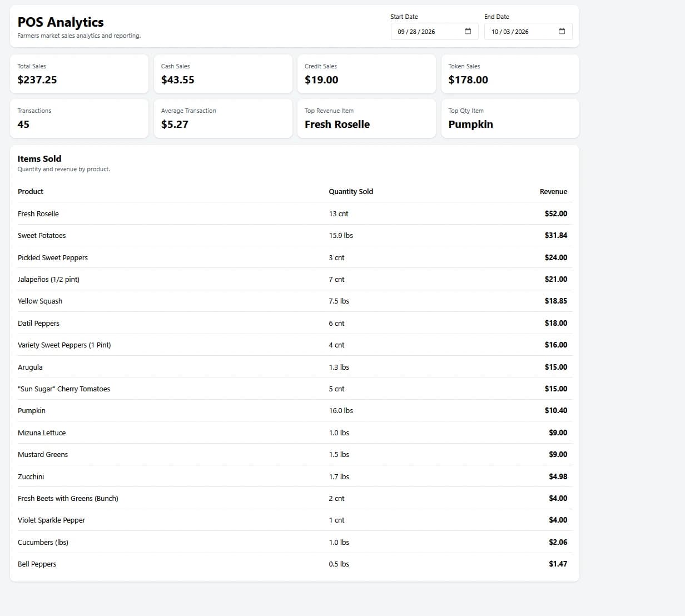Click the $18.85 revenue value
This screenshot has width=685, height=616.
(556, 301)
